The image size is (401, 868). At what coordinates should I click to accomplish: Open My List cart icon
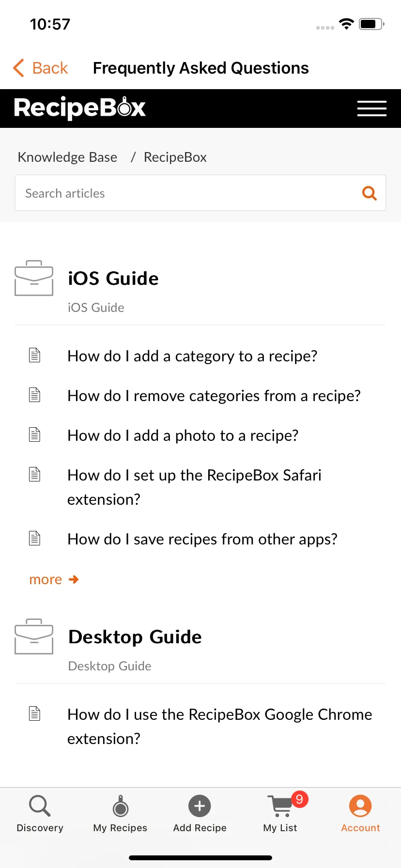281,806
